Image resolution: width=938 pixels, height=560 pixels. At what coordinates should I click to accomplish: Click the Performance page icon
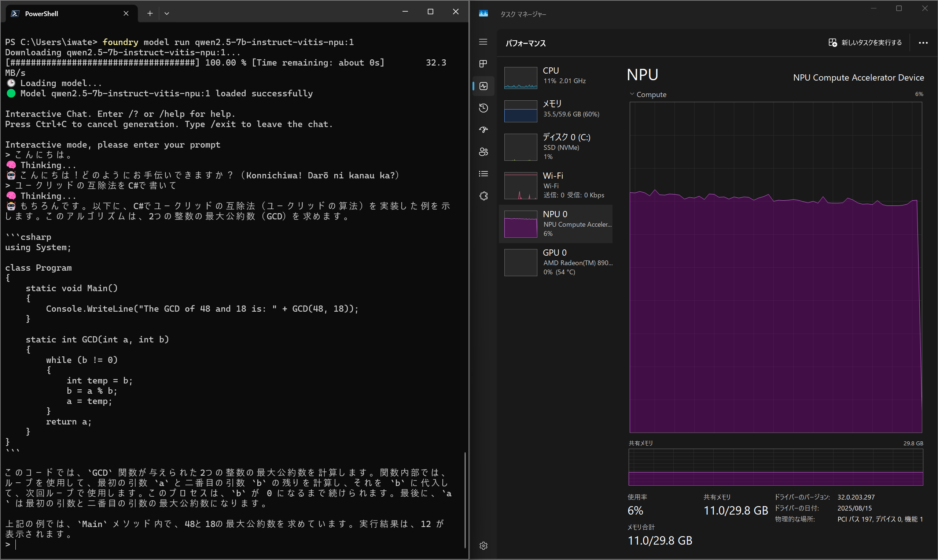483,86
